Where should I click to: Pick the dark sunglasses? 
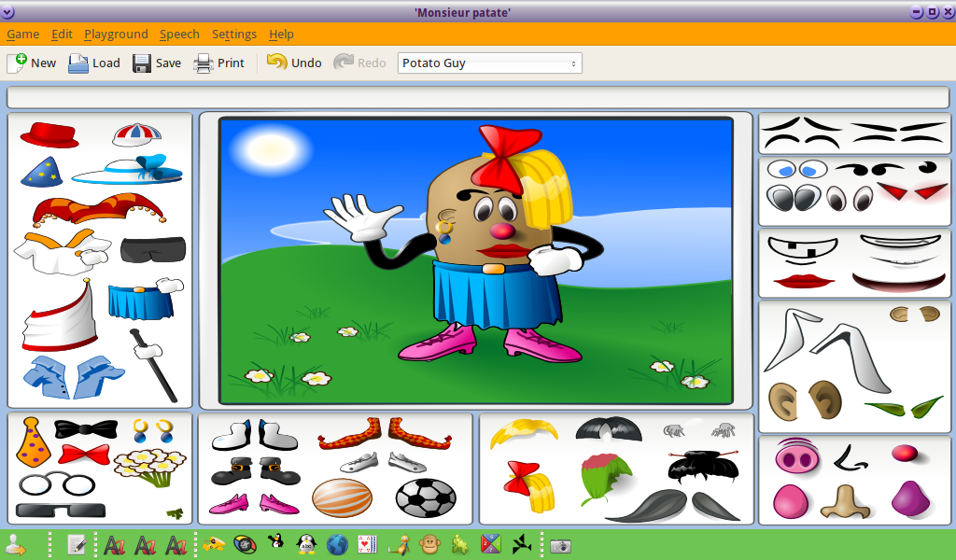(x=61, y=510)
